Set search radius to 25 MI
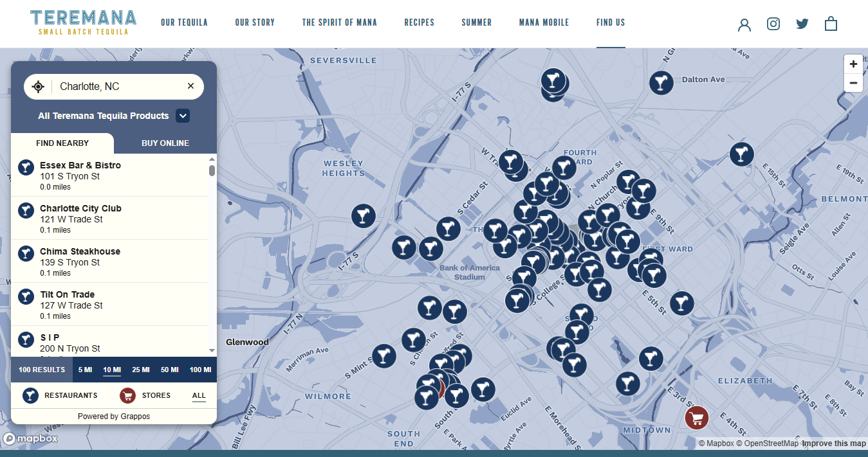This screenshot has height=457, width=868. 141,370
